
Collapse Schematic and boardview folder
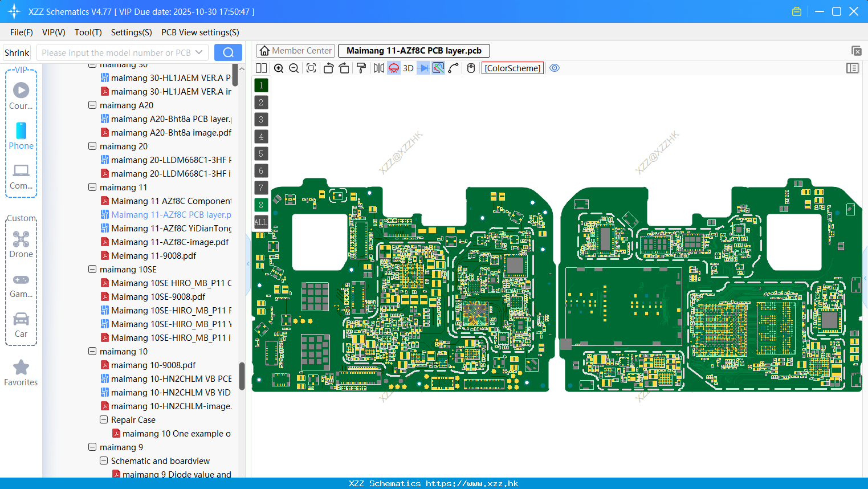(104, 461)
